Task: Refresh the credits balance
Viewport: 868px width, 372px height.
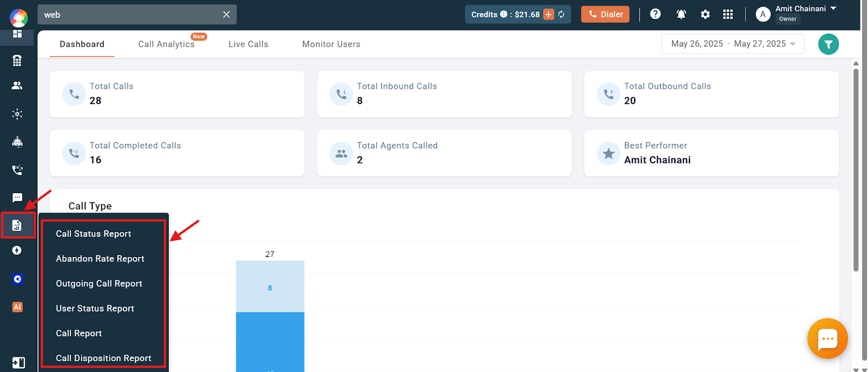Action: 561,15
